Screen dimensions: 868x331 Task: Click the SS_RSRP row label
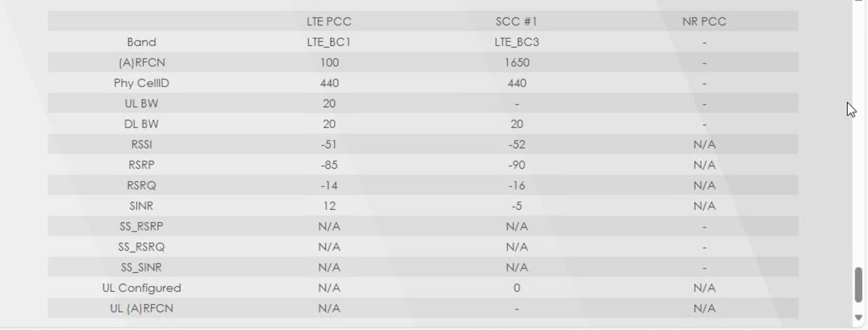(141, 226)
